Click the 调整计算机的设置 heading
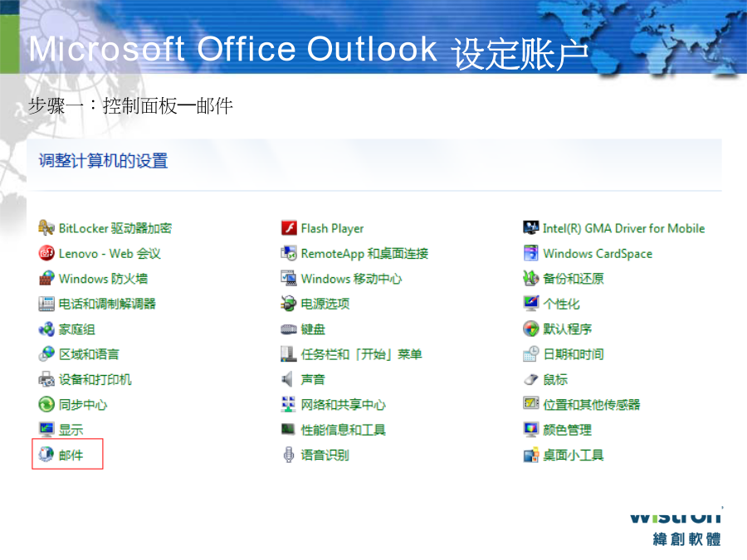This screenshot has width=747, height=560. click(x=104, y=161)
